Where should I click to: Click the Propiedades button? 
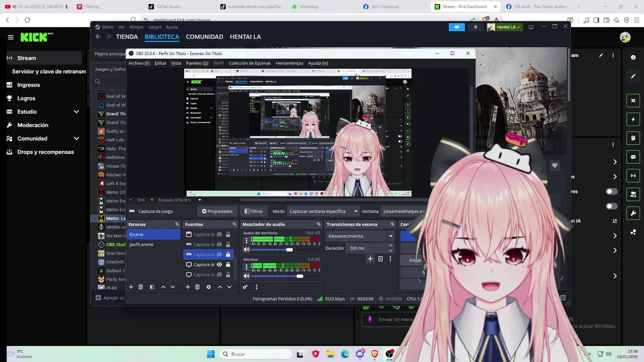coord(217,211)
